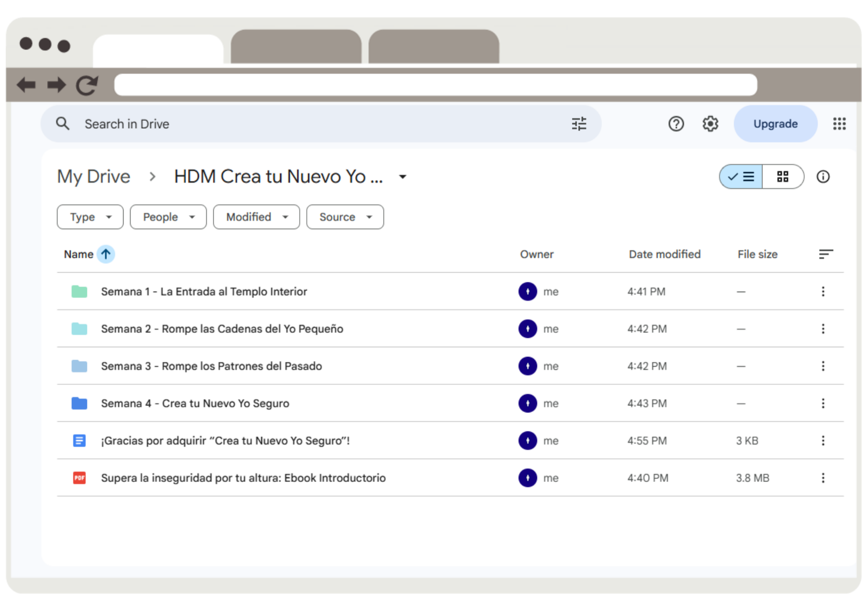Open advanced search filter options icon
This screenshot has height=613, width=868.
[579, 124]
